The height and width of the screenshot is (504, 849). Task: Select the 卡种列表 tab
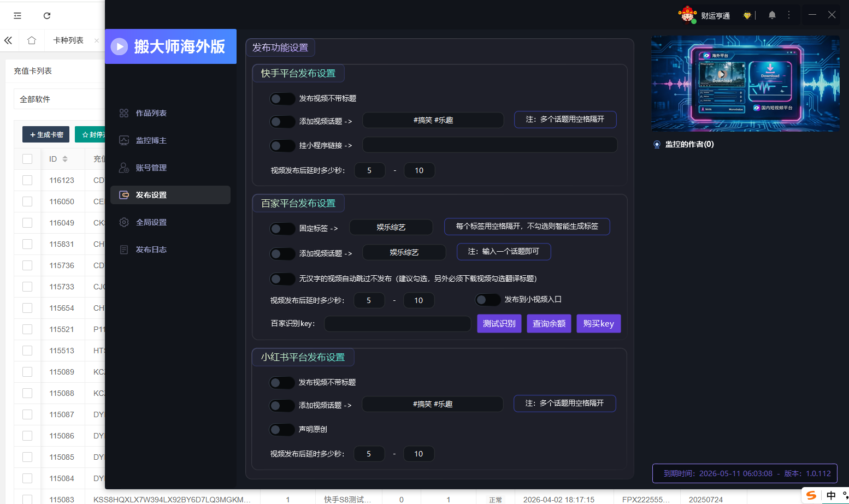pyautogui.click(x=68, y=40)
